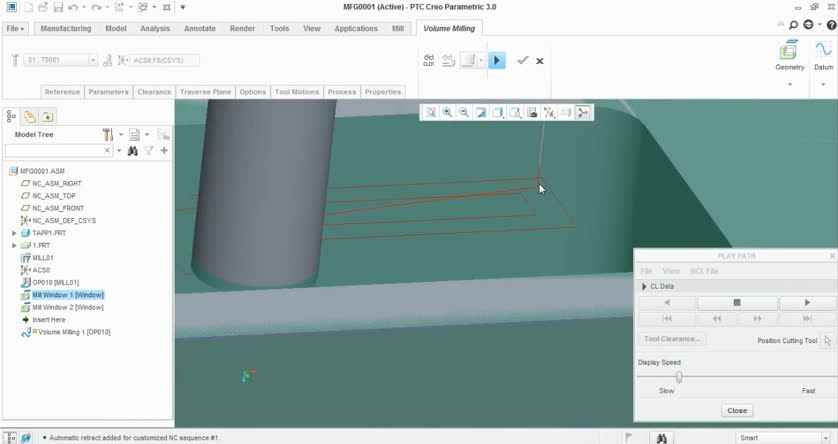
Task: Expand the 1.PRT tree node
Action: pos(14,246)
